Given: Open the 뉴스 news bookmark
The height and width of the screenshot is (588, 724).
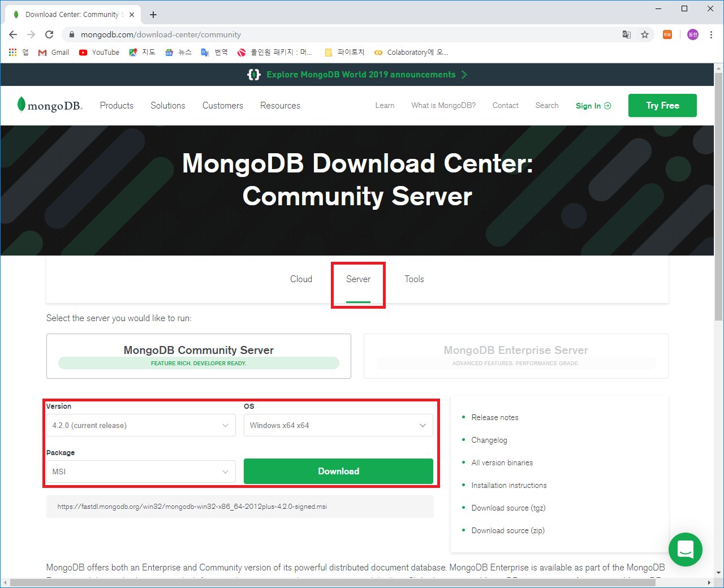Looking at the screenshot, I should click(x=178, y=52).
